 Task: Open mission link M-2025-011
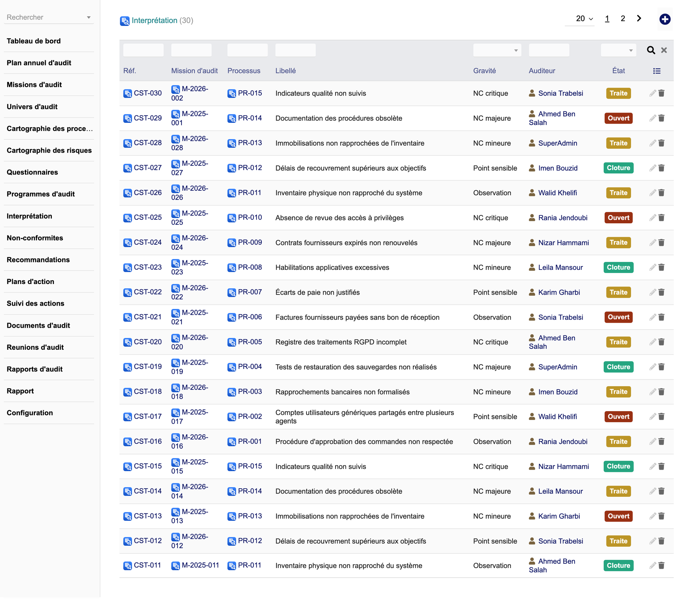(200, 565)
